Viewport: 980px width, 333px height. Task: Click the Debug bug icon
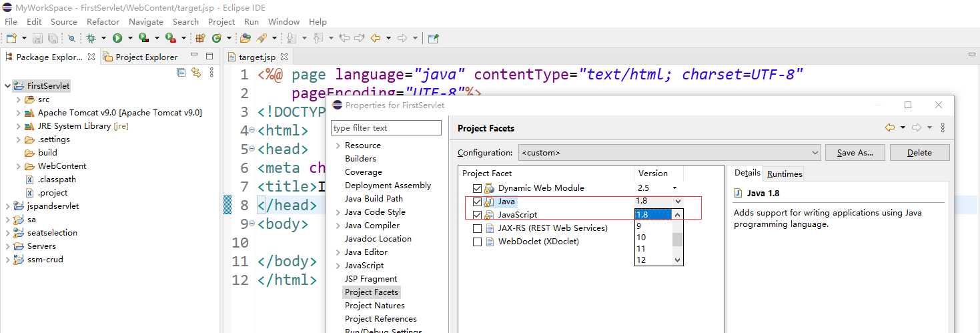[91, 38]
